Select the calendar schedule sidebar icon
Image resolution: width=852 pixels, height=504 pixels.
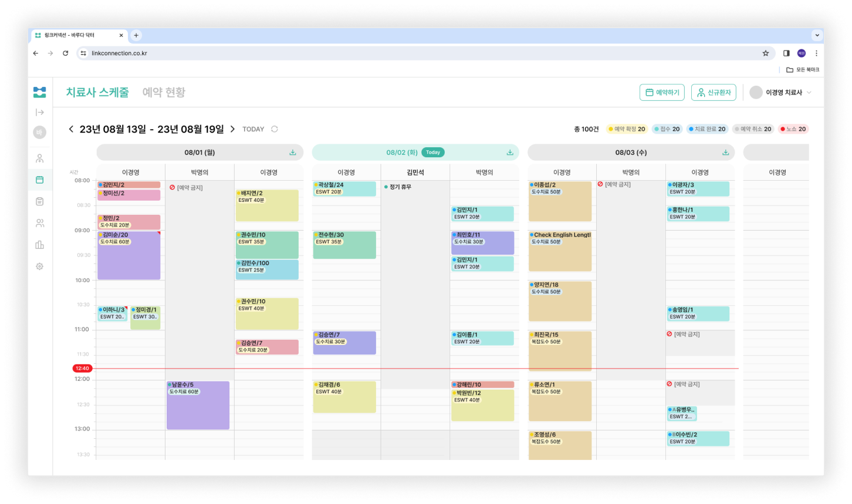point(39,180)
